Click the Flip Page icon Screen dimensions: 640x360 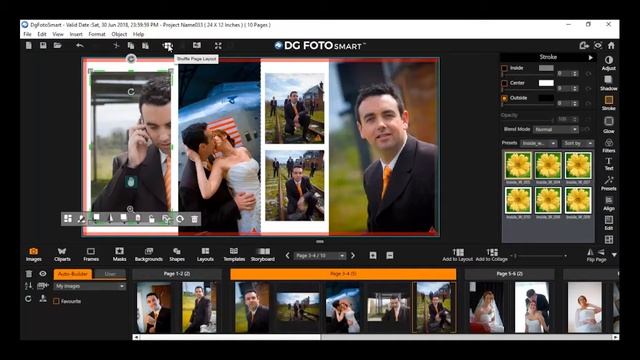point(596,255)
